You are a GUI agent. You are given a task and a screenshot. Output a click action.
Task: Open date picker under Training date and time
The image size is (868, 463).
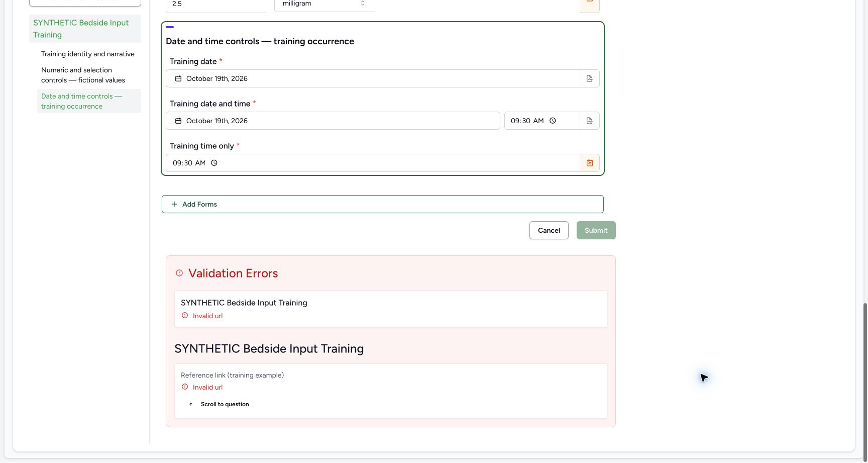pyautogui.click(x=333, y=121)
